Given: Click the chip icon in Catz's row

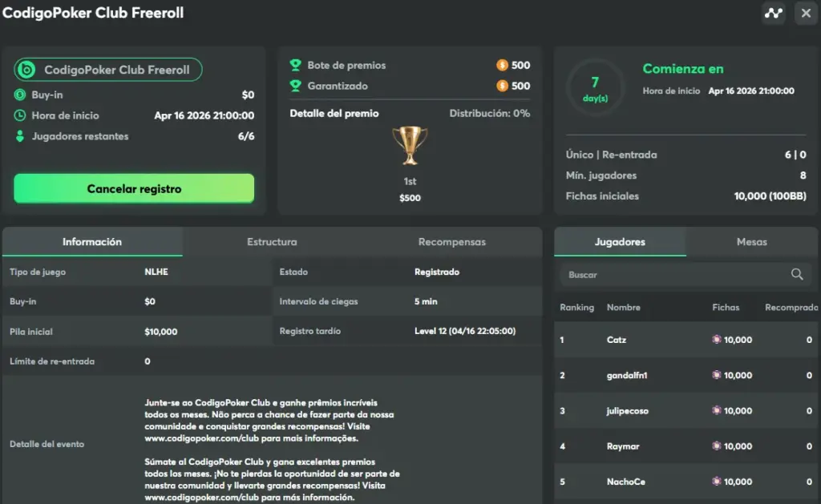Looking at the screenshot, I should pyautogui.click(x=716, y=340).
